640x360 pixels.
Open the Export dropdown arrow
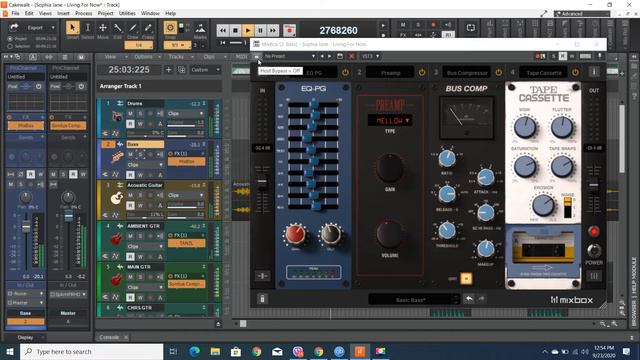tap(53, 27)
